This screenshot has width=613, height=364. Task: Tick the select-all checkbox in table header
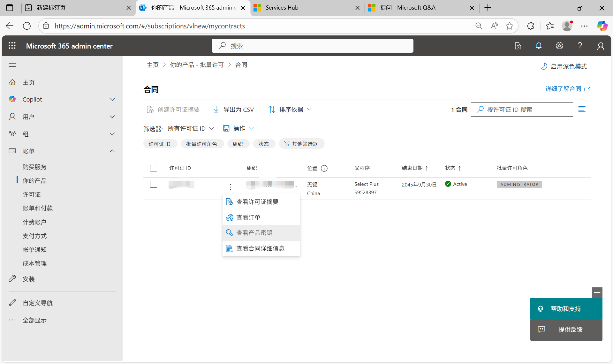pyautogui.click(x=154, y=168)
